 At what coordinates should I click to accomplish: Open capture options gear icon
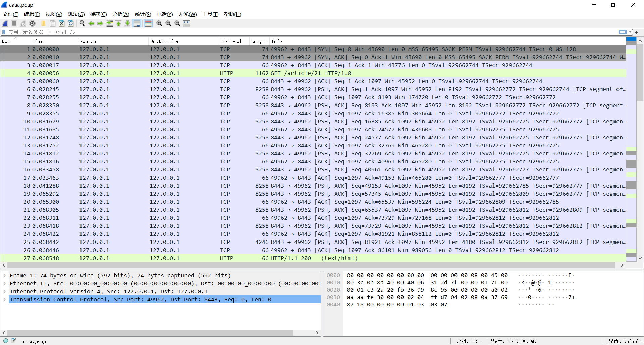pos(32,23)
